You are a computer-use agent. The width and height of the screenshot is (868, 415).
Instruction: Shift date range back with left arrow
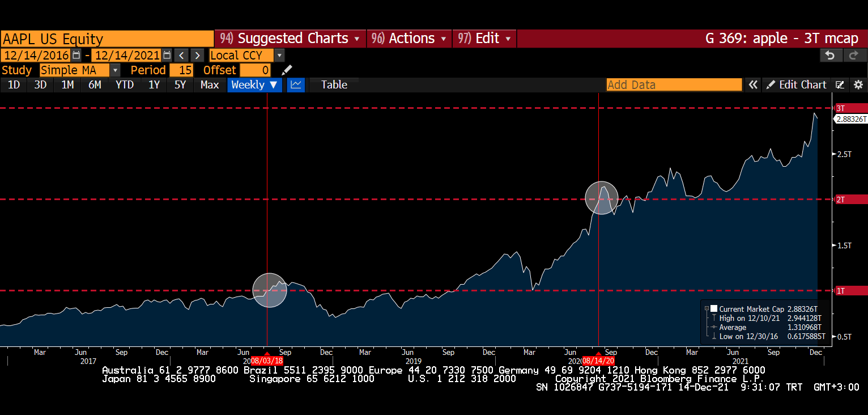[181, 55]
